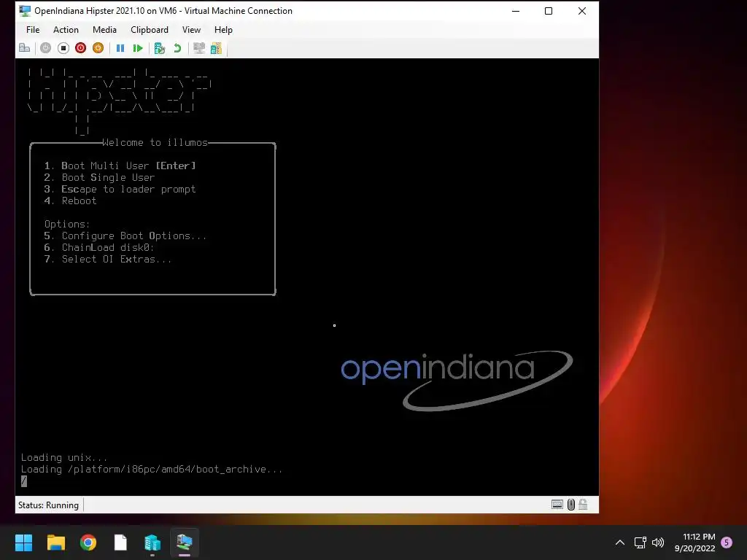Click the VM Connection window title bar icon
This screenshot has height=560, width=747.
[25, 10]
